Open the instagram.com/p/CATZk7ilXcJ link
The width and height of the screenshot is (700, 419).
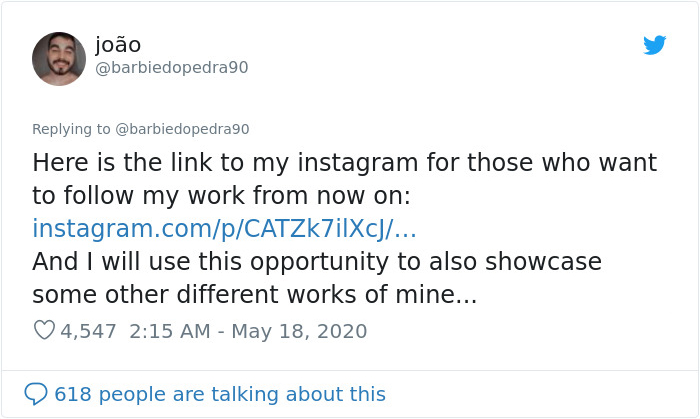coord(212,229)
